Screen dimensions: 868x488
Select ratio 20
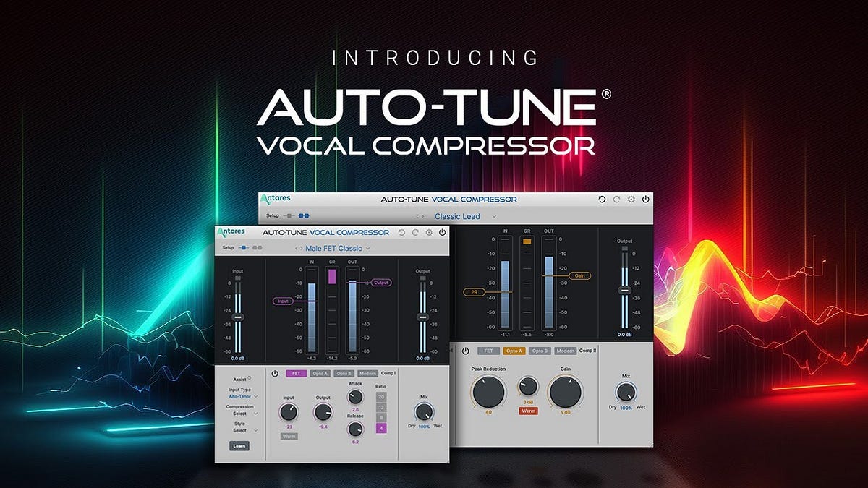click(380, 397)
